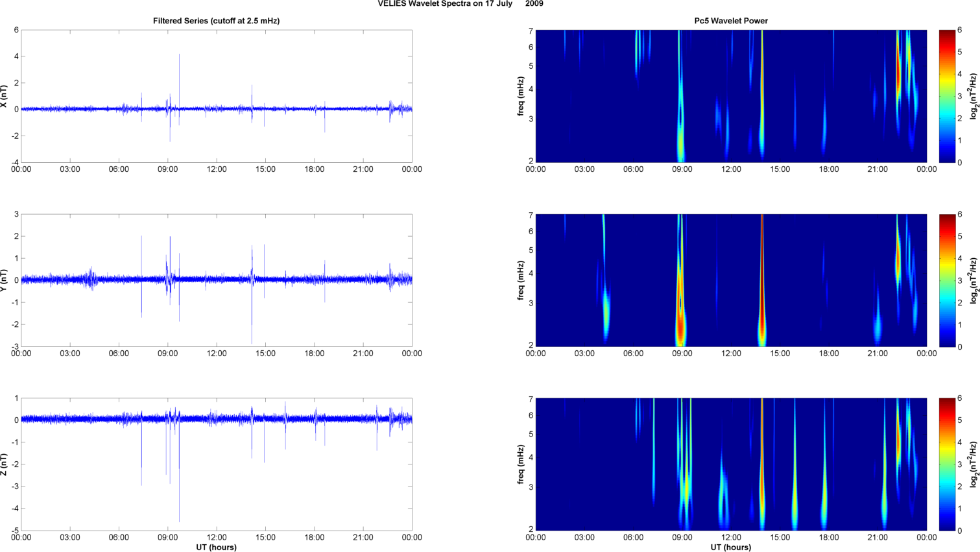
Task: Click the red peak near 14:00 in middle spectrogram
Action: point(762,279)
